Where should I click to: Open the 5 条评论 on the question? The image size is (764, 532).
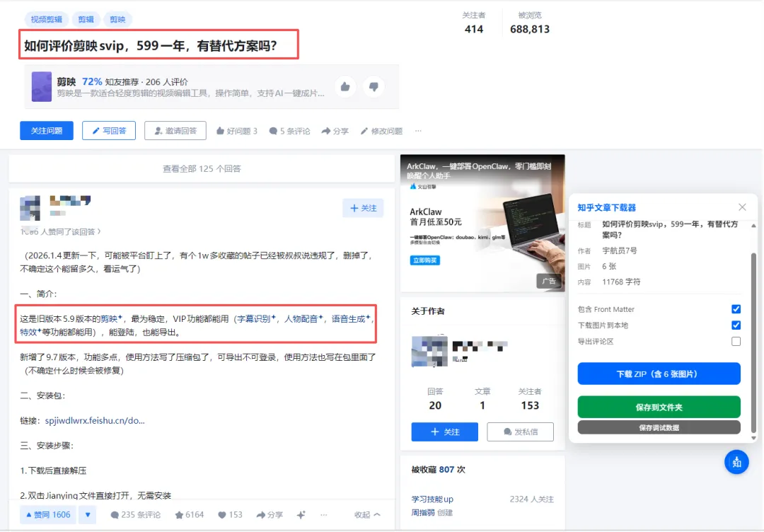(289, 131)
